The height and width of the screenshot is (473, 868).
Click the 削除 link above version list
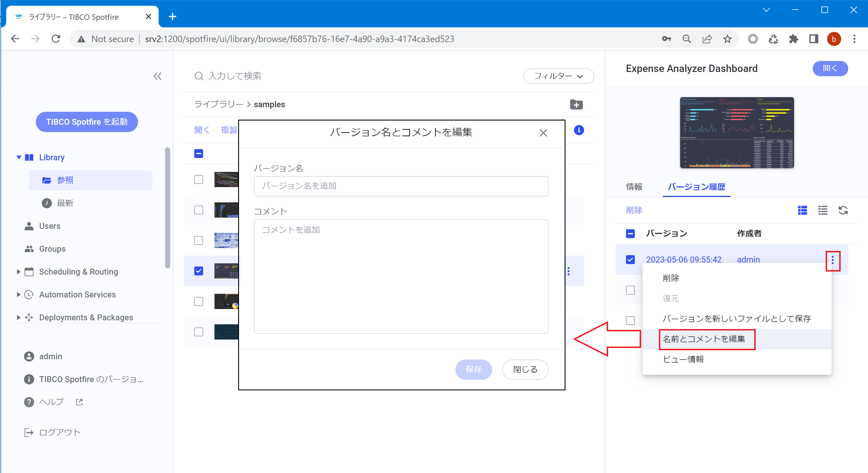coord(634,210)
